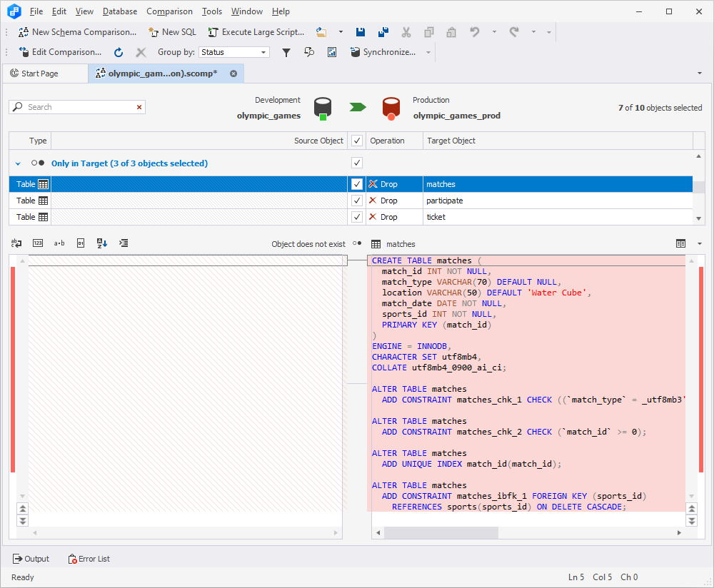Click the Target Object column header
This screenshot has width=714, height=588.
(x=558, y=141)
